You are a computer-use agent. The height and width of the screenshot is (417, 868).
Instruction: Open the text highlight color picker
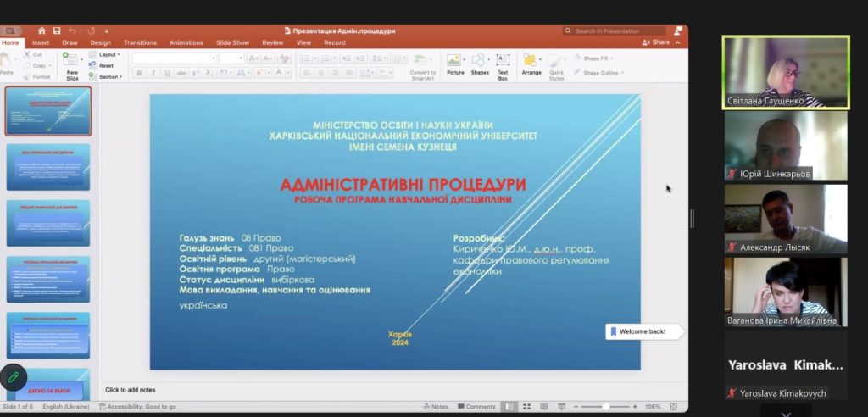pos(263,73)
